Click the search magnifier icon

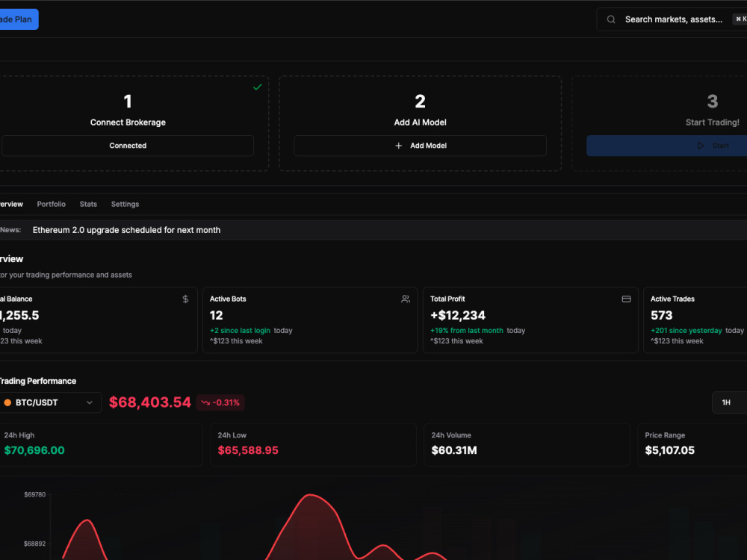[611, 19]
